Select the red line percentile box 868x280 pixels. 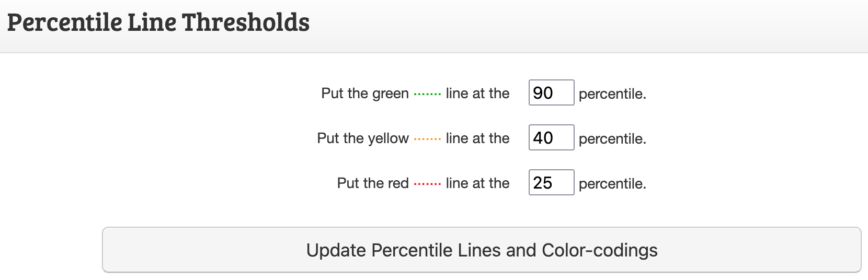pyautogui.click(x=551, y=183)
